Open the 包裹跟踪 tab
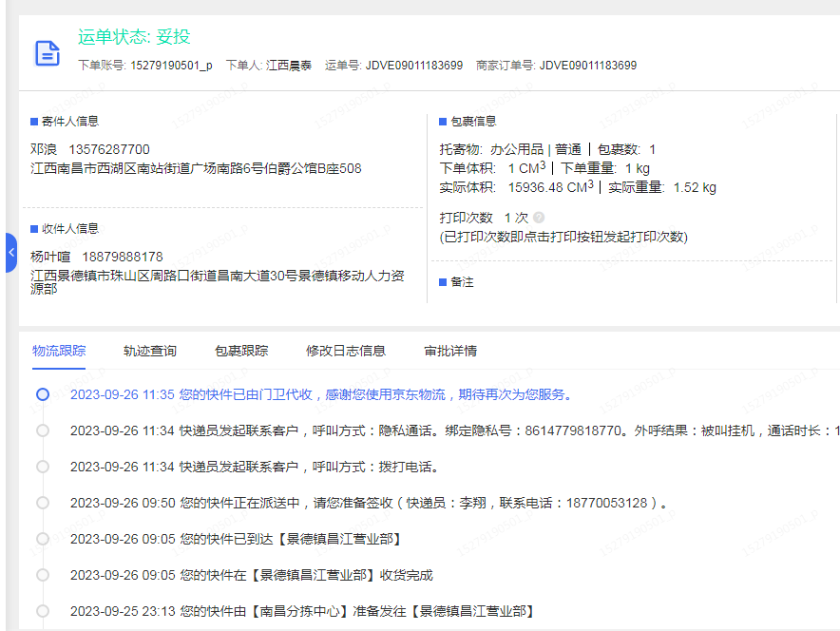This screenshot has height=631, width=840. (241, 351)
